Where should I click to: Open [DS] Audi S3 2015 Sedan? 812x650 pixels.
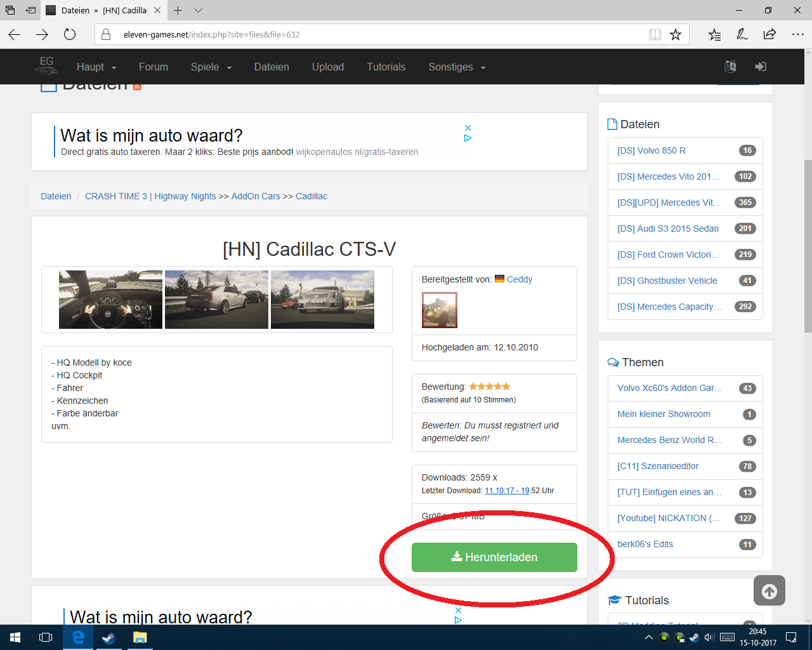point(668,229)
